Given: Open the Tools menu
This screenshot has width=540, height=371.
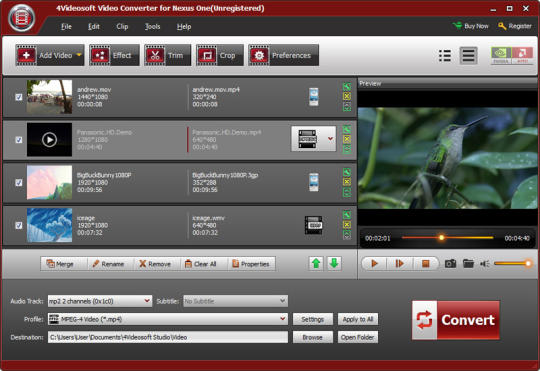Looking at the screenshot, I should [152, 27].
